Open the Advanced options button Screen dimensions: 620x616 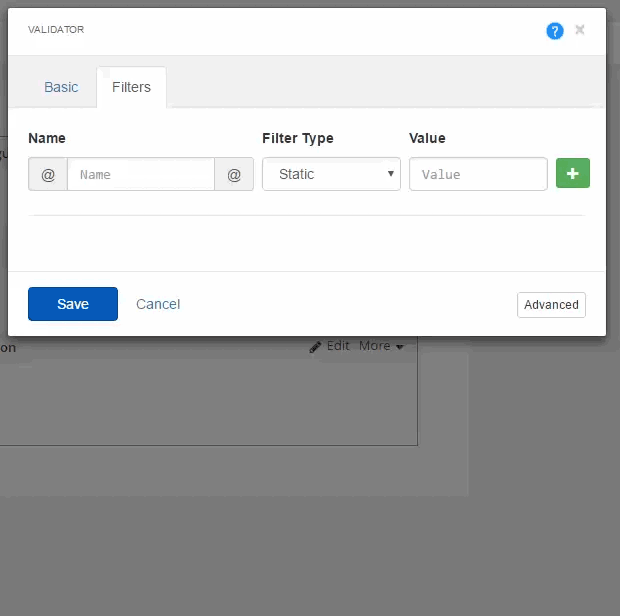pyautogui.click(x=551, y=305)
